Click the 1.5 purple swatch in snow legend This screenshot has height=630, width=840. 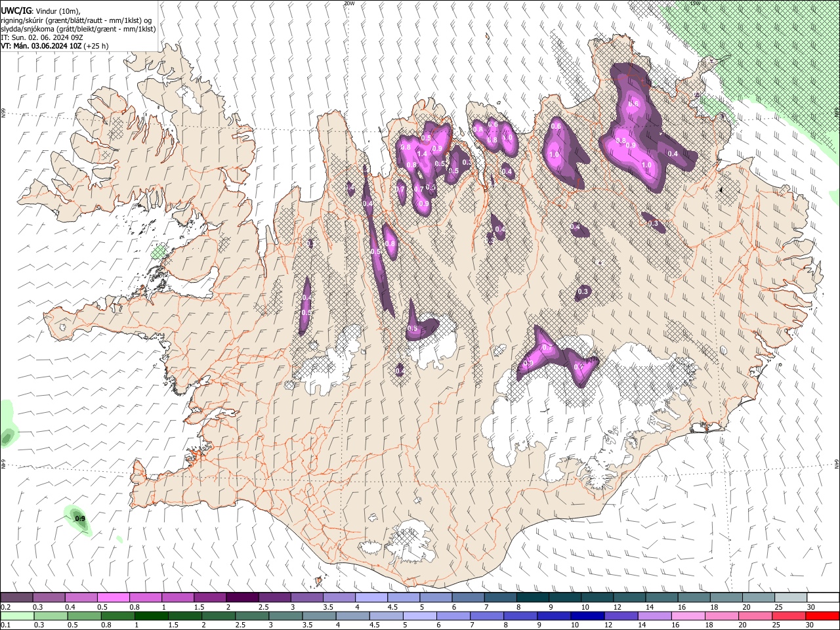tap(209, 598)
